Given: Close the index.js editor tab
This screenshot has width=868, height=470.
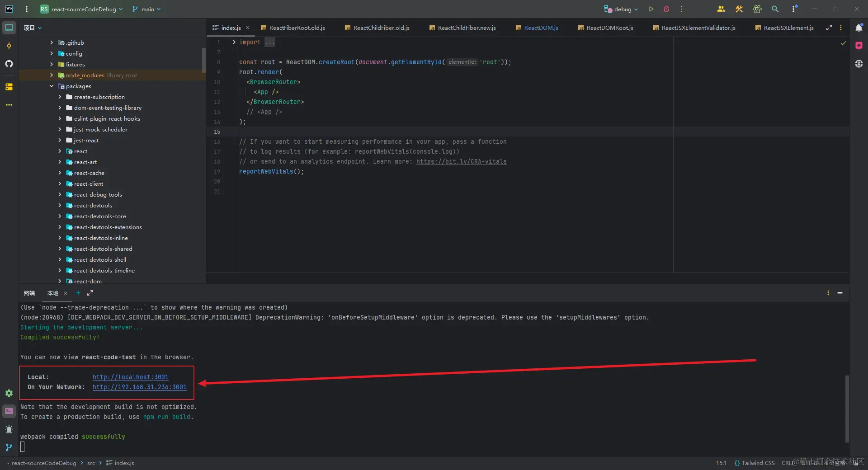Looking at the screenshot, I should 248,28.
